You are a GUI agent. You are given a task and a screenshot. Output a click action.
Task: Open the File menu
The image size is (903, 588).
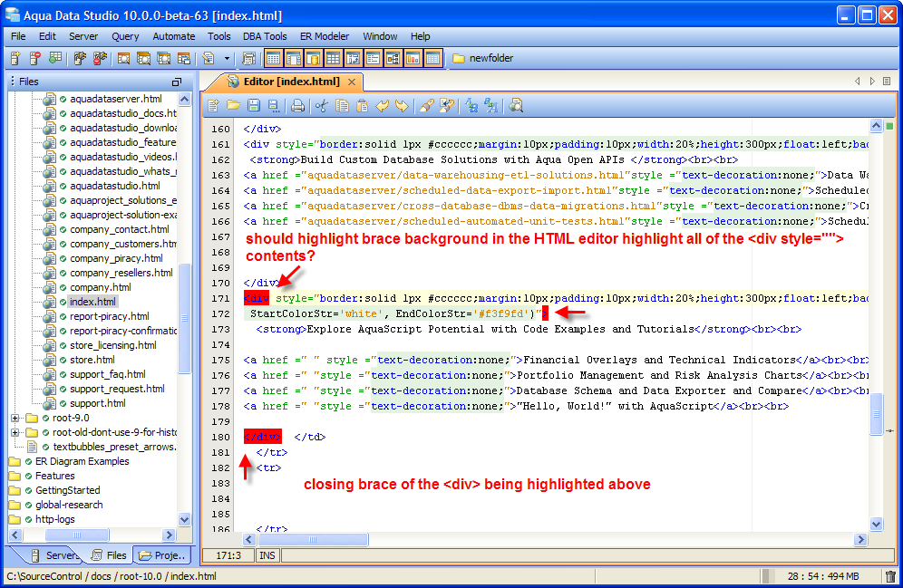pyautogui.click(x=18, y=36)
